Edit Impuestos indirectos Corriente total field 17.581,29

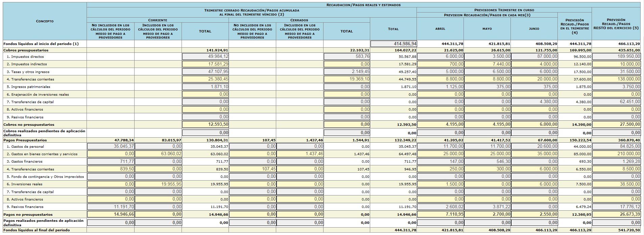coord(205,64)
